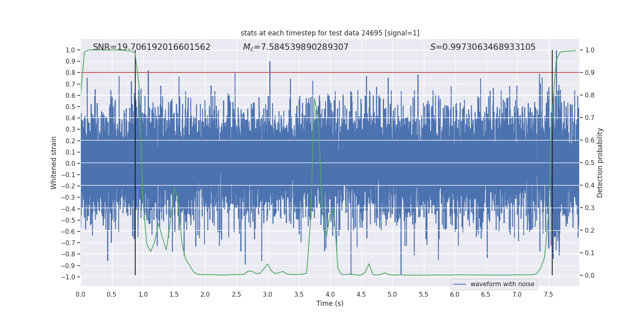Image resolution: width=644 pixels, height=322 pixels.
Task: Click the SNR=19.706 annotation text
Action: (x=151, y=47)
